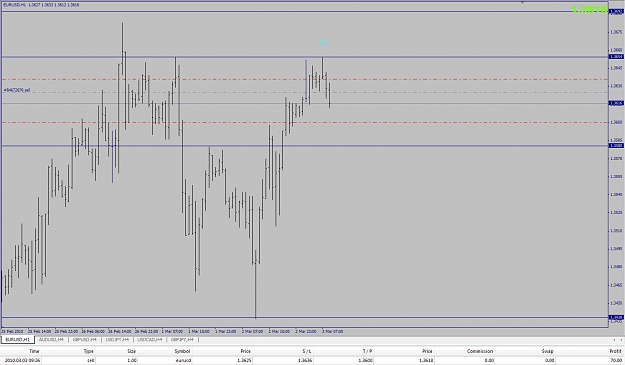Click the '2 Mar 07:00' time axis label
The height and width of the screenshot is (365, 625).
(x=253, y=331)
